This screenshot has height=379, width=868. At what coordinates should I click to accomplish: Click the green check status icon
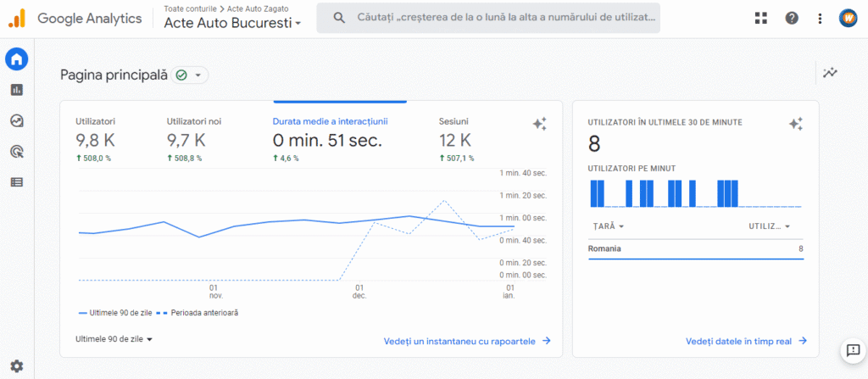[x=181, y=75]
